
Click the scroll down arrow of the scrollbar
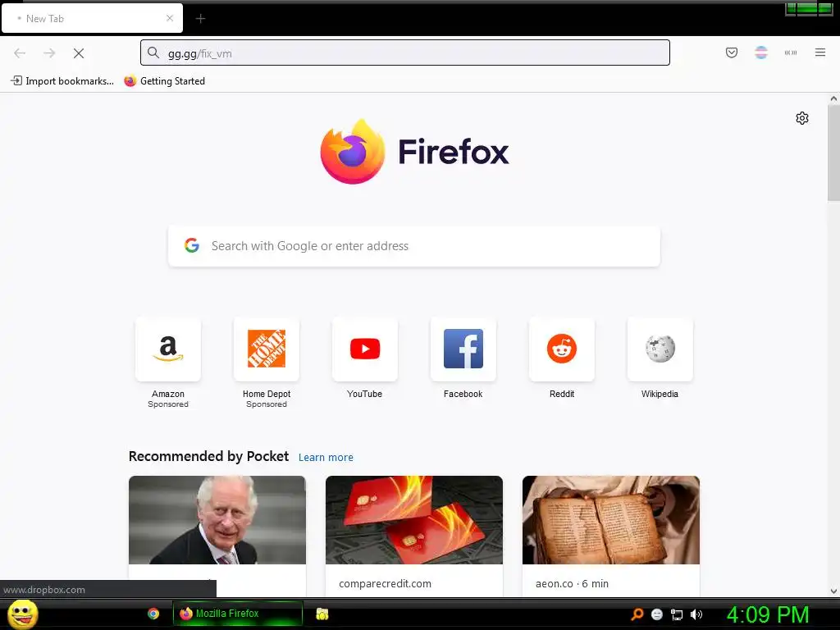833,591
